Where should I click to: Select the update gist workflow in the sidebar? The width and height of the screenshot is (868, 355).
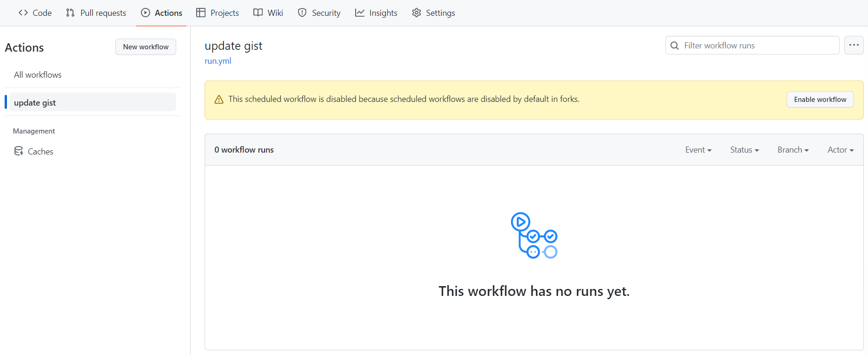coord(93,102)
